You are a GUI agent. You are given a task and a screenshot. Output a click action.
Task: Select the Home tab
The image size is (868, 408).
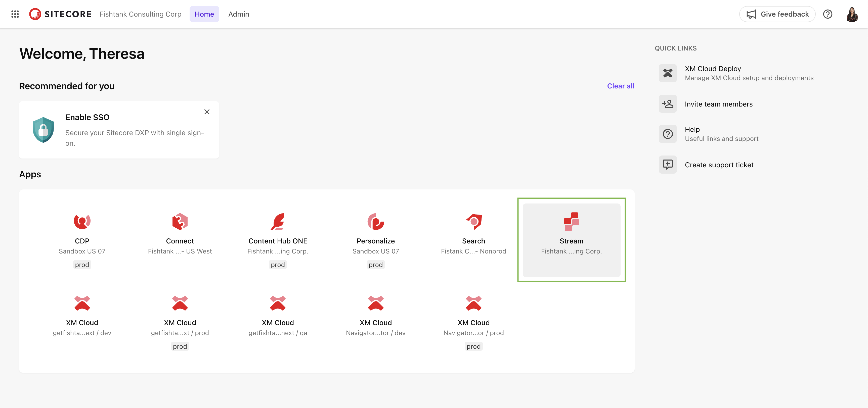(204, 14)
